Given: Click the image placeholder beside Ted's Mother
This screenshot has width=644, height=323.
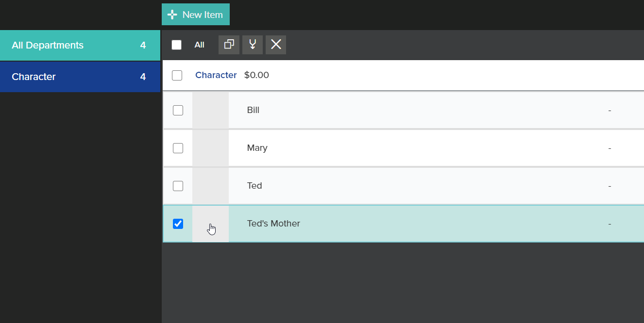Looking at the screenshot, I should pos(211,224).
